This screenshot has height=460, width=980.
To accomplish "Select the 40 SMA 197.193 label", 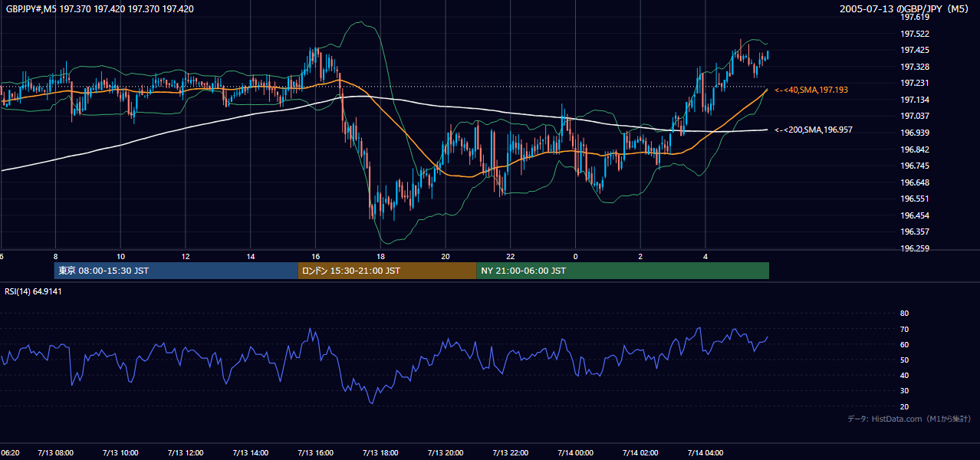I will click(x=811, y=90).
